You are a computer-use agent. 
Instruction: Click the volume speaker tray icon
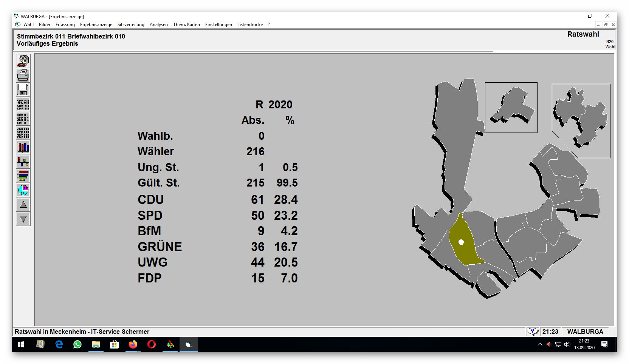[567, 344]
